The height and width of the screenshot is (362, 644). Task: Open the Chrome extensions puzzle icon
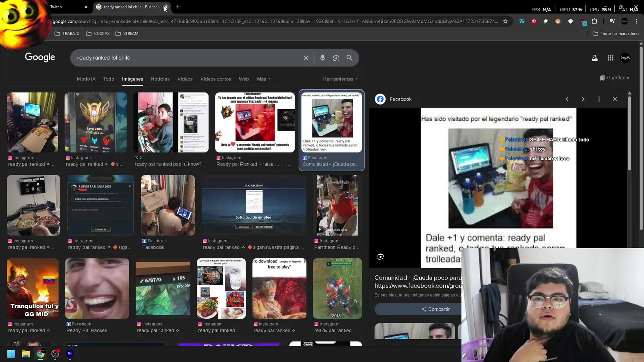pyautogui.click(x=595, y=21)
